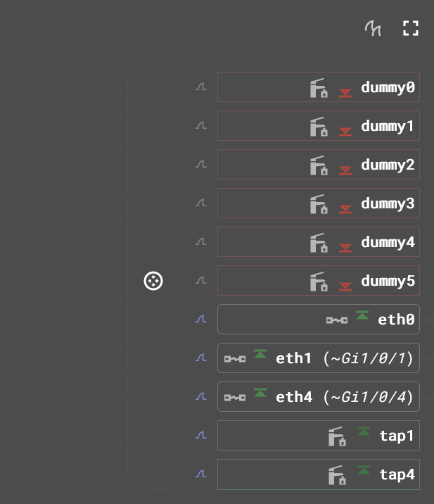Click the red down-state arrow on dummy1
Viewport: 434px width, 504px height.
point(345,132)
